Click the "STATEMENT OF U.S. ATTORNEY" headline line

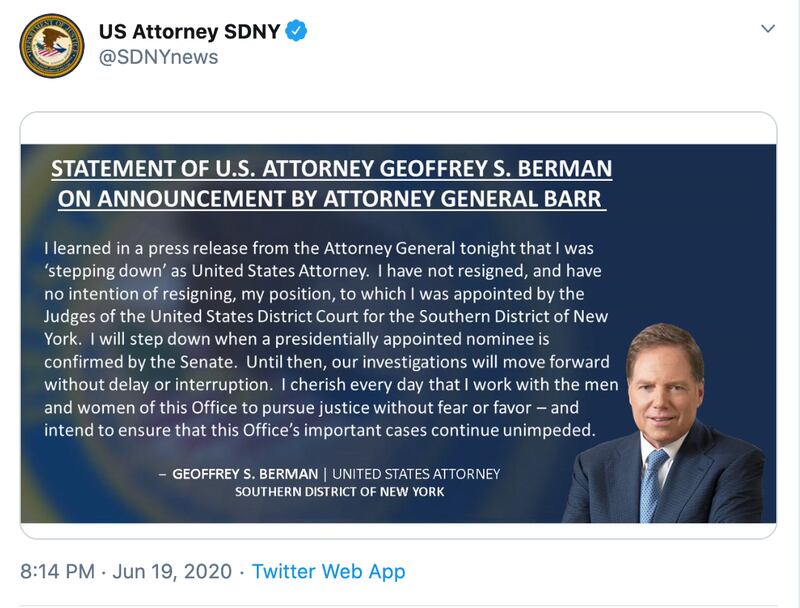(x=331, y=167)
